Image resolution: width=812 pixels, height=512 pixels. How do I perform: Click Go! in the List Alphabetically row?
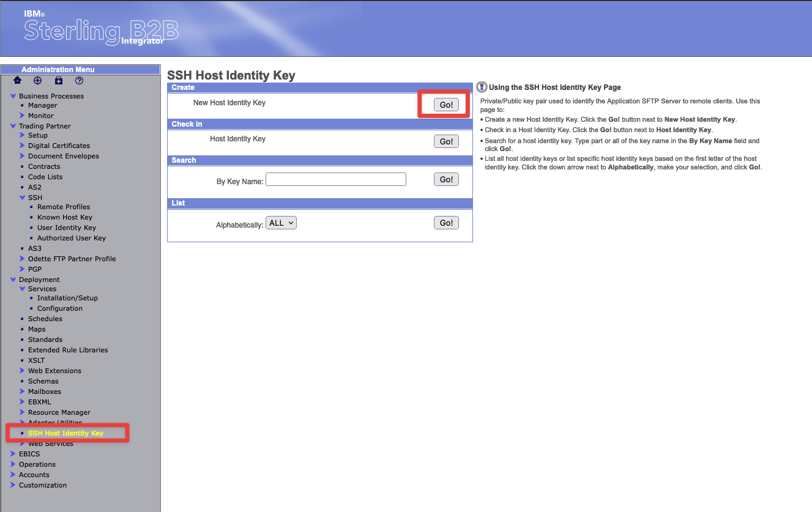coord(446,223)
